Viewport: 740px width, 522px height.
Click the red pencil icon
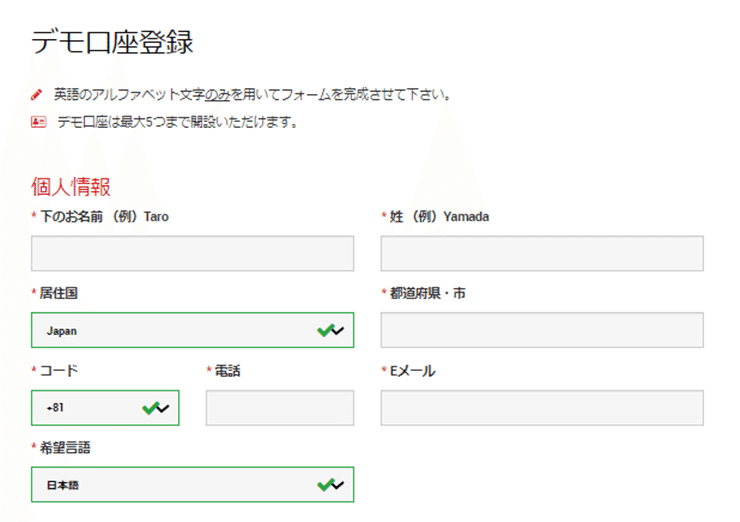pos(36,94)
